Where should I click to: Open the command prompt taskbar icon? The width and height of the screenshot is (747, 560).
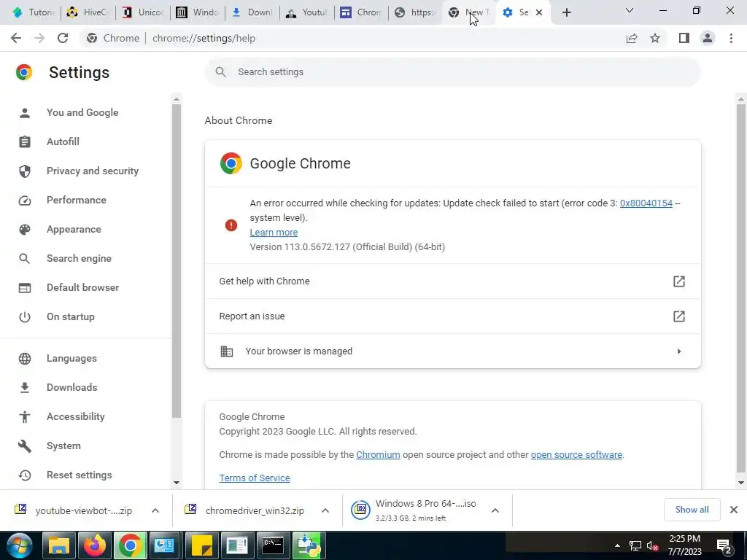point(273,545)
